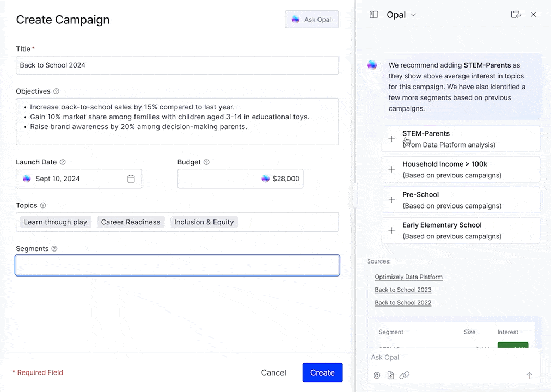Add the STEM-Parents segment
This screenshot has height=392, width=551.
(391, 139)
